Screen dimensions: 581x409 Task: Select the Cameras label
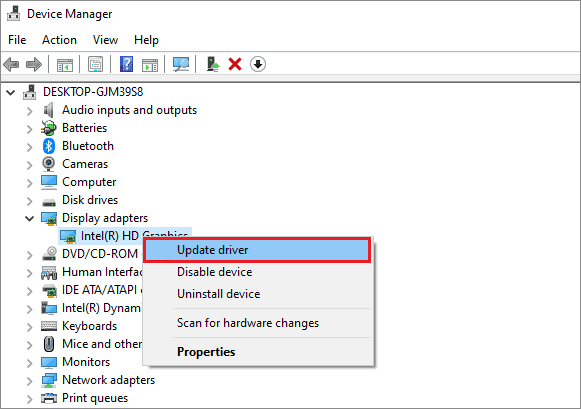(85, 164)
